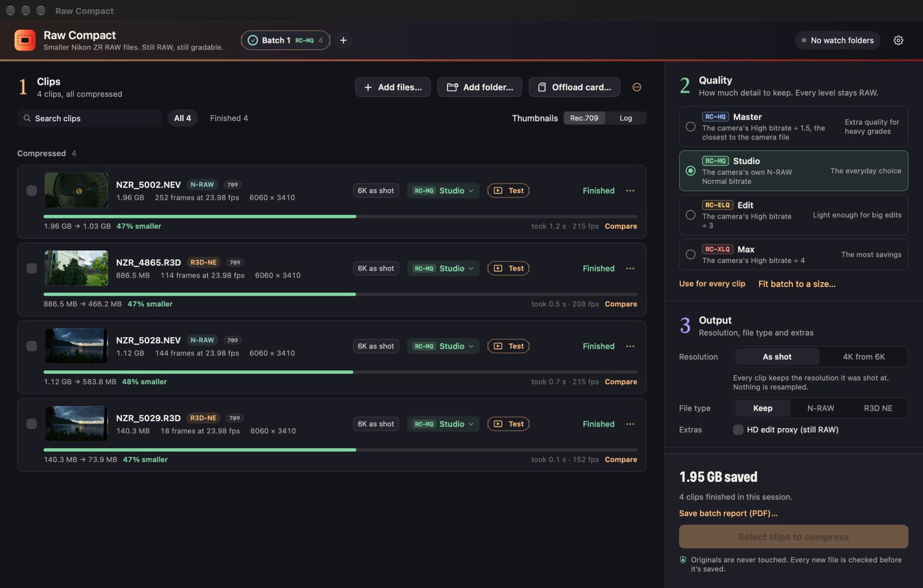Run a Test on NZR_5028.NEV
923x588 pixels.
pyautogui.click(x=508, y=346)
